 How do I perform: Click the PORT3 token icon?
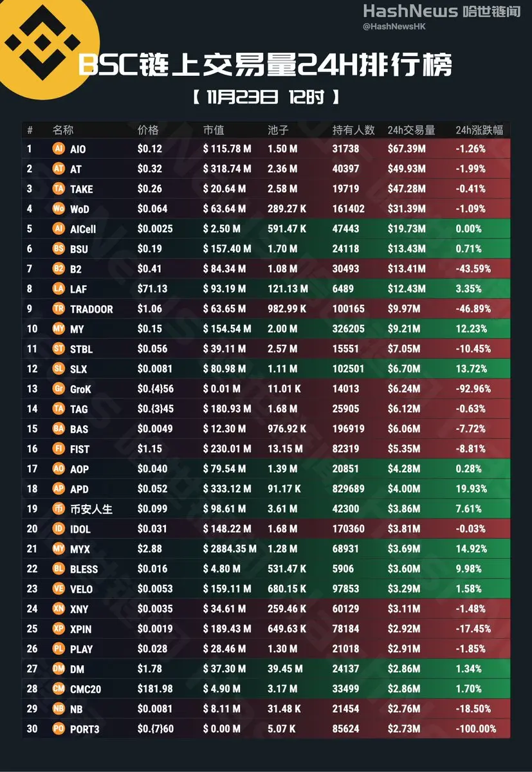point(59,729)
